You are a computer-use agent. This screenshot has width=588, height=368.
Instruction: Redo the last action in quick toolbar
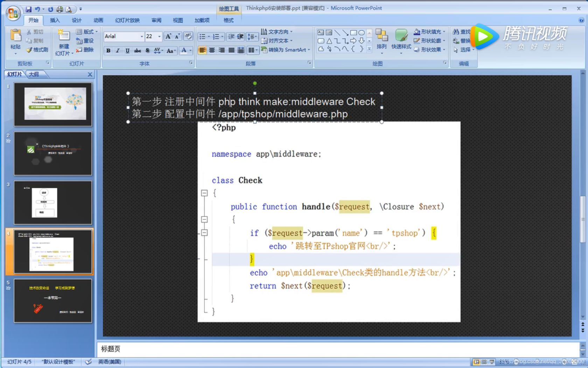(51, 9)
